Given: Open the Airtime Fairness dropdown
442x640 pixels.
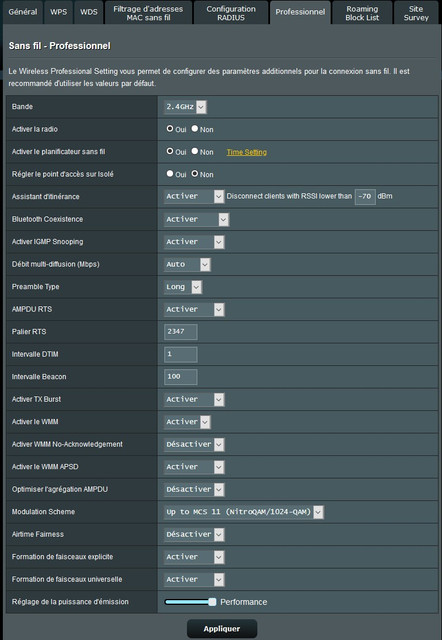Looking at the screenshot, I should (x=194, y=534).
